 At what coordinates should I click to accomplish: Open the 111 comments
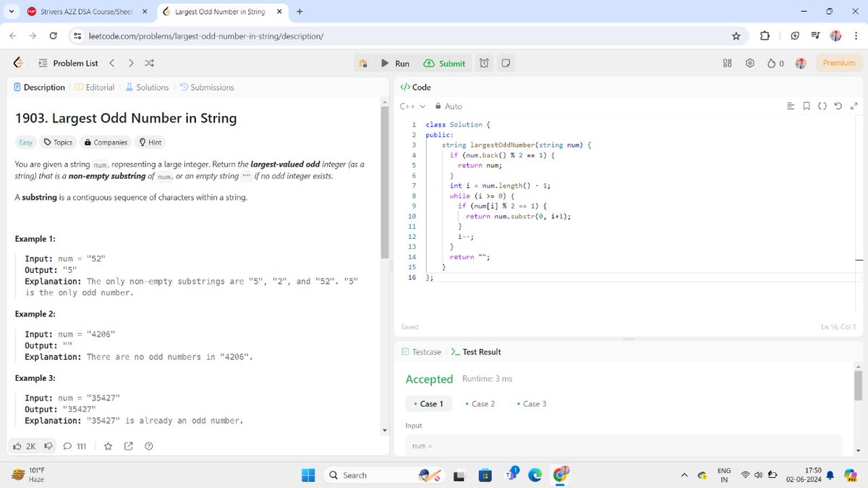75,446
